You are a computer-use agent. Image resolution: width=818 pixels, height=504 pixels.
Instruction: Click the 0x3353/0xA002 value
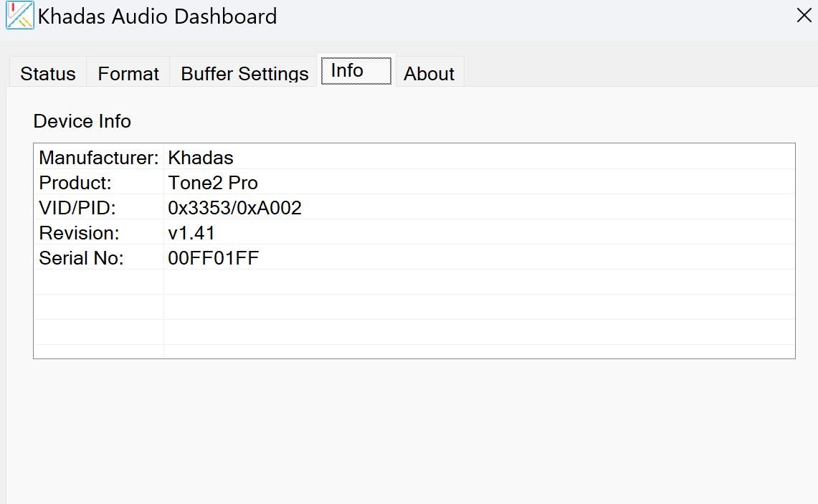tap(234, 208)
